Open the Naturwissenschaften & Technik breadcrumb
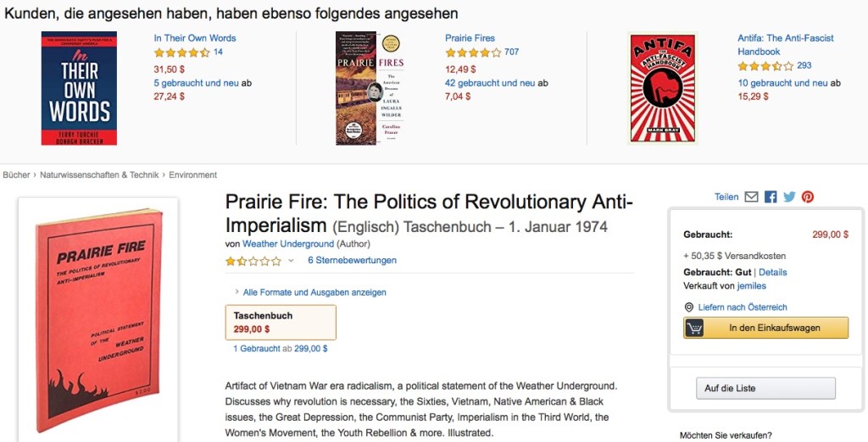Screen dimensions: 868x442 click(99, 175)
